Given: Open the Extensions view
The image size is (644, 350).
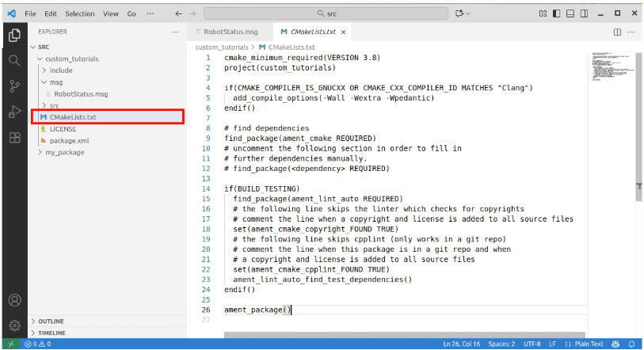Looking at the screenshot, I should coord(14,138).
